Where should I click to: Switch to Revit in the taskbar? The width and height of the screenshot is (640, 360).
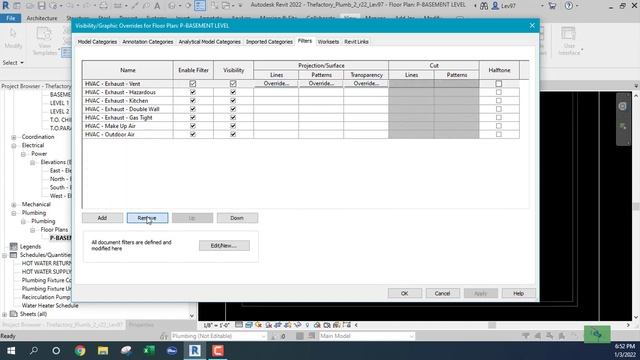195,351
